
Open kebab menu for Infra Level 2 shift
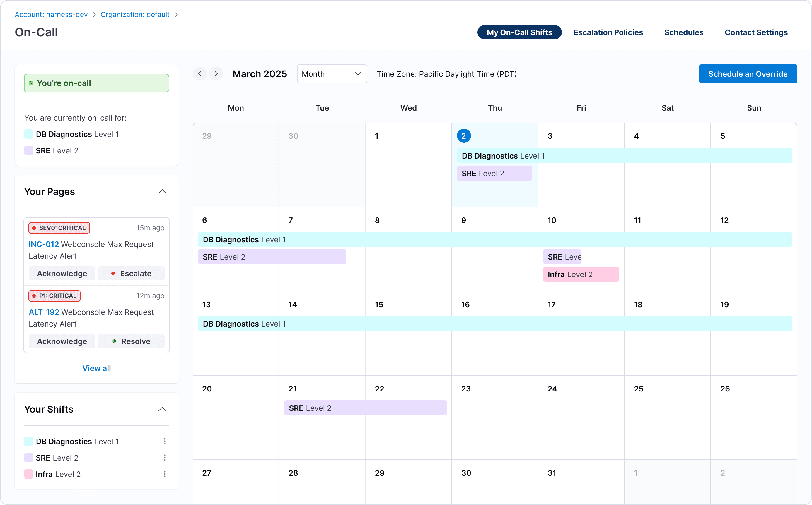[x=164, y=474]
